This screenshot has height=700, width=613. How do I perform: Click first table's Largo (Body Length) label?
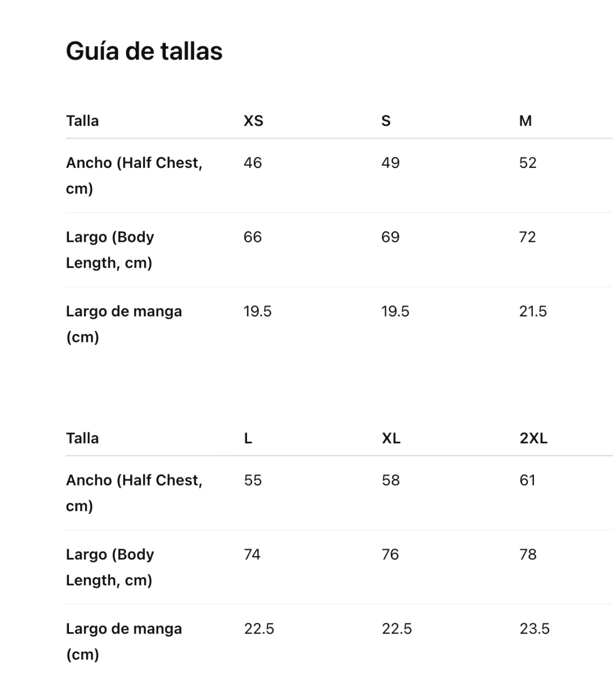point(110,249)
